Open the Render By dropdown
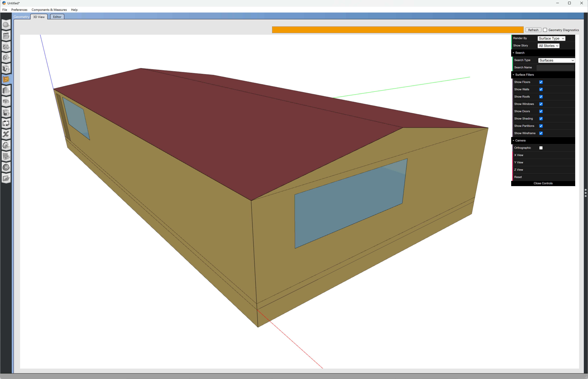 (551, 38)
